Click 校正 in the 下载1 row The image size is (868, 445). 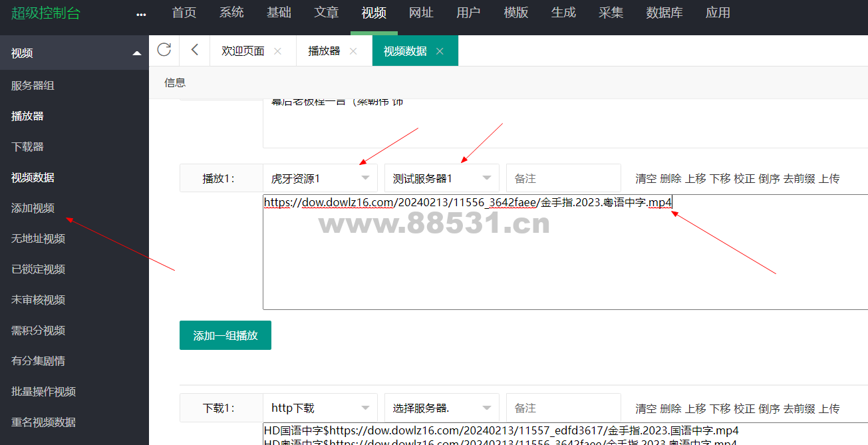tap(744, 408)
